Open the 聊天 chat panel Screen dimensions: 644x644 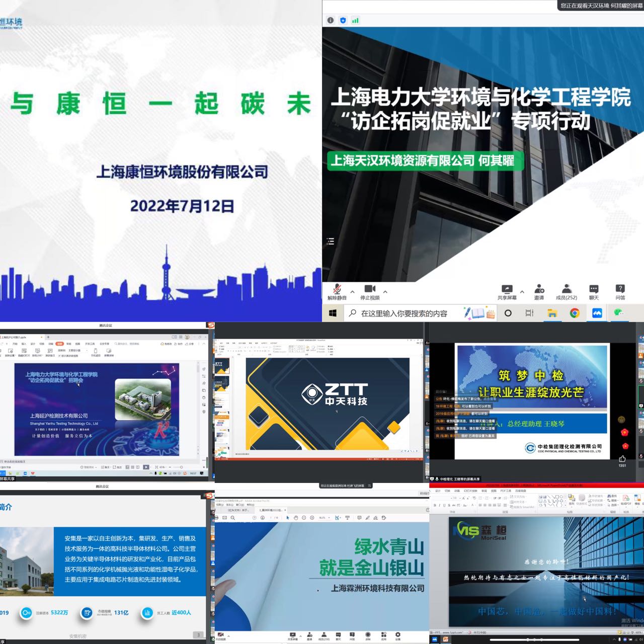point(594,291)
